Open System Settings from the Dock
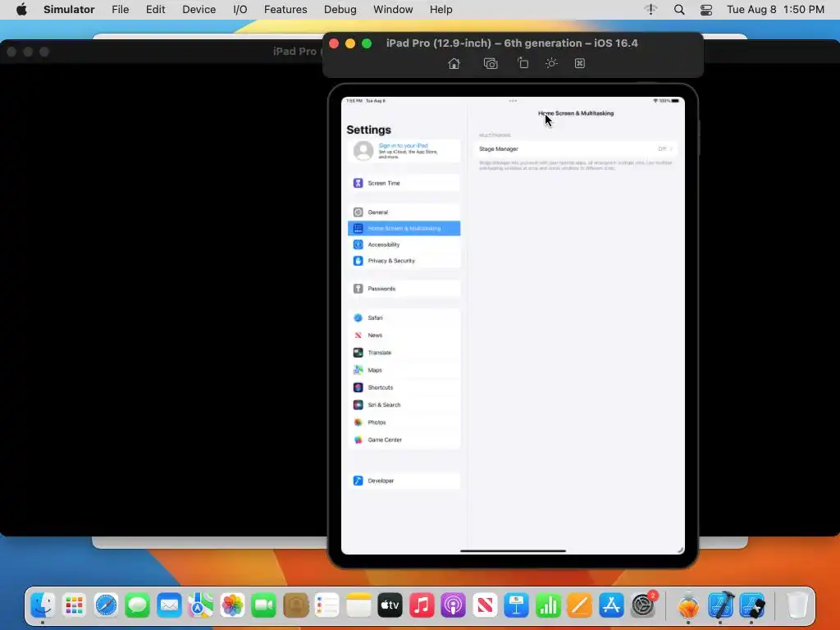The height and width of the screenshot is (630, 840). (643, 605)
